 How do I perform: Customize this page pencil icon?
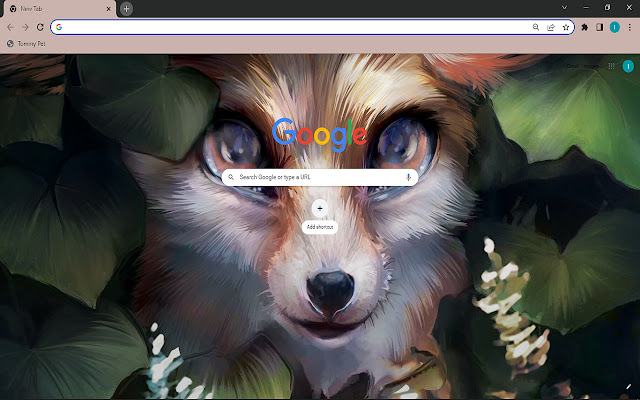pos(628,386)
